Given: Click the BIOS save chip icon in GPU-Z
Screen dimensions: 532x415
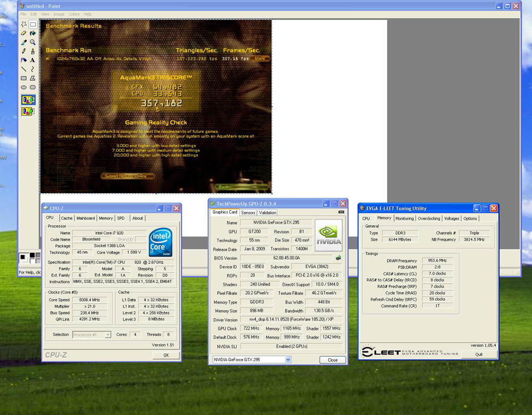Looking at the screenshot, I should pyautogui.click(x=338, y=258).
